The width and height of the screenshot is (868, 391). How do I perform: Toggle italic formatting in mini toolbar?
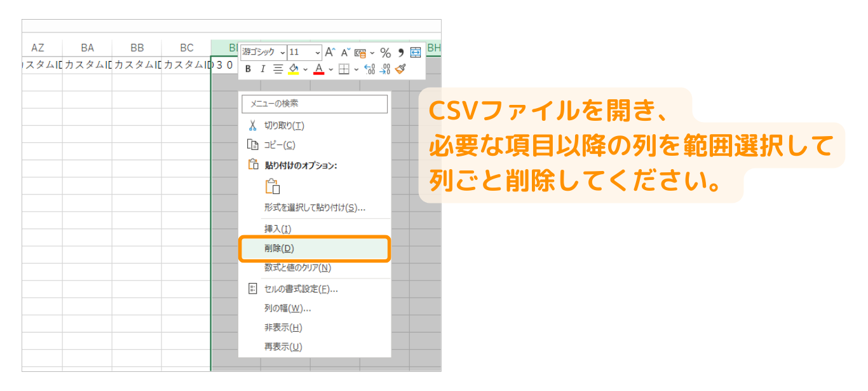point(262,69)
